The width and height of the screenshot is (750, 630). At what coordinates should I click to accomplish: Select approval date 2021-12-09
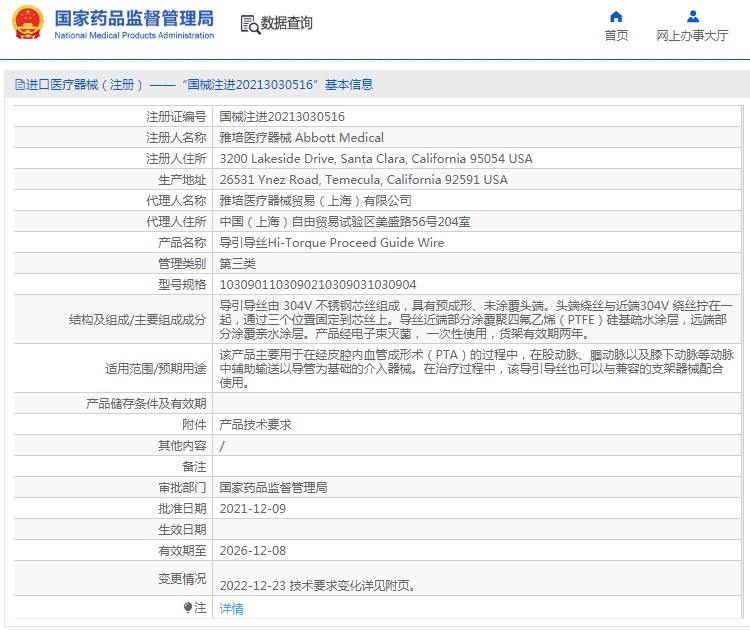[x=253, y=509]
